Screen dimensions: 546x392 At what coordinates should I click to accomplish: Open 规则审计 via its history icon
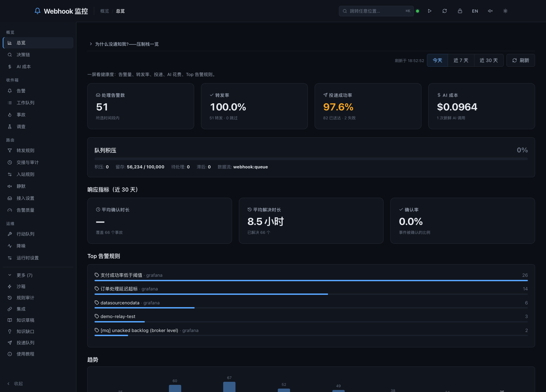[x=10, y=298]
